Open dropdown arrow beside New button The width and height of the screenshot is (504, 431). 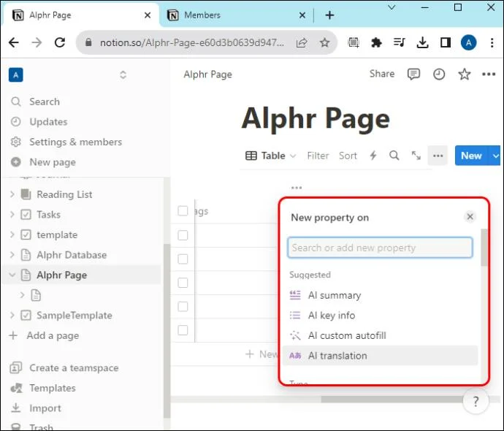pos(495,156)
